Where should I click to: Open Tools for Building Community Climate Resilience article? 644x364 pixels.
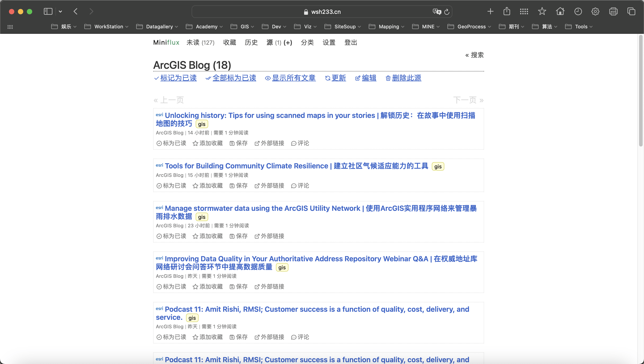296,166
